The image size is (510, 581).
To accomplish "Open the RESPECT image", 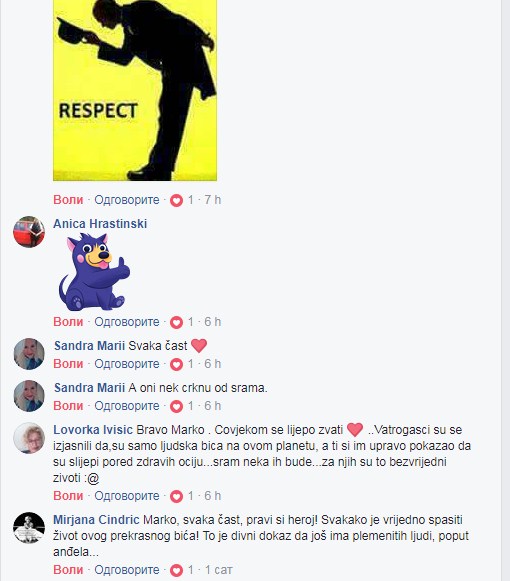I will [135, 90].
